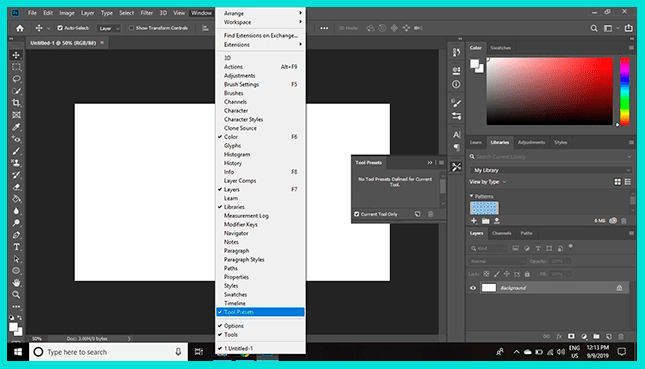
Task: Click Type here to search box
Action: tap(108, 352)
